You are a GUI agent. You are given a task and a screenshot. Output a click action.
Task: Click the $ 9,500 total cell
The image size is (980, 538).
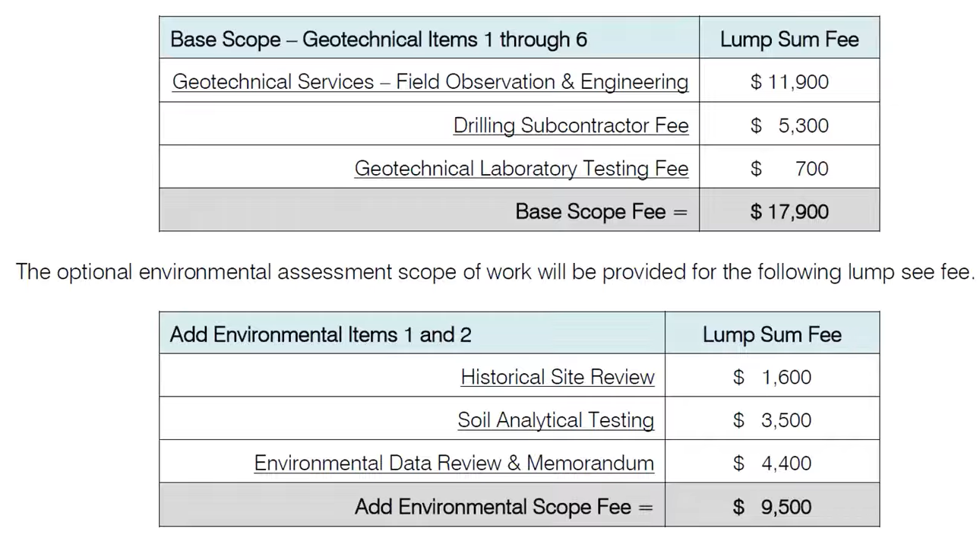[773, 505]
